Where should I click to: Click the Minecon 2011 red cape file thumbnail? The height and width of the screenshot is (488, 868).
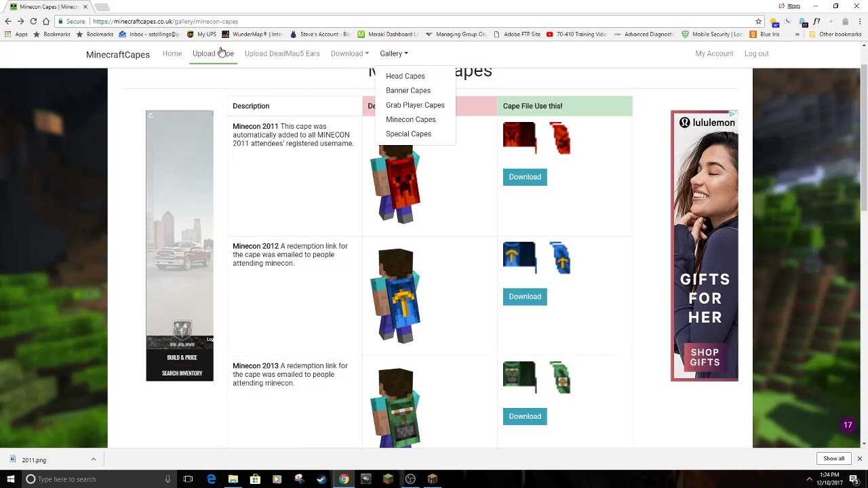537,138
